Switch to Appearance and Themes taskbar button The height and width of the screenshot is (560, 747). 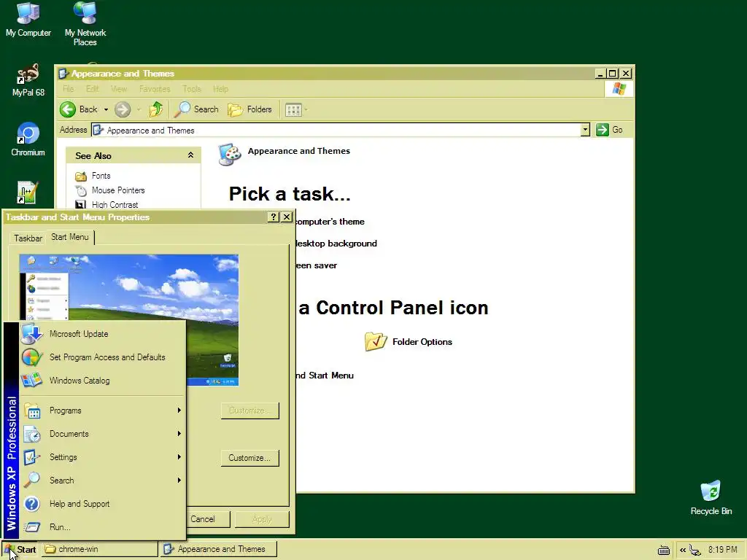(218, 550)
